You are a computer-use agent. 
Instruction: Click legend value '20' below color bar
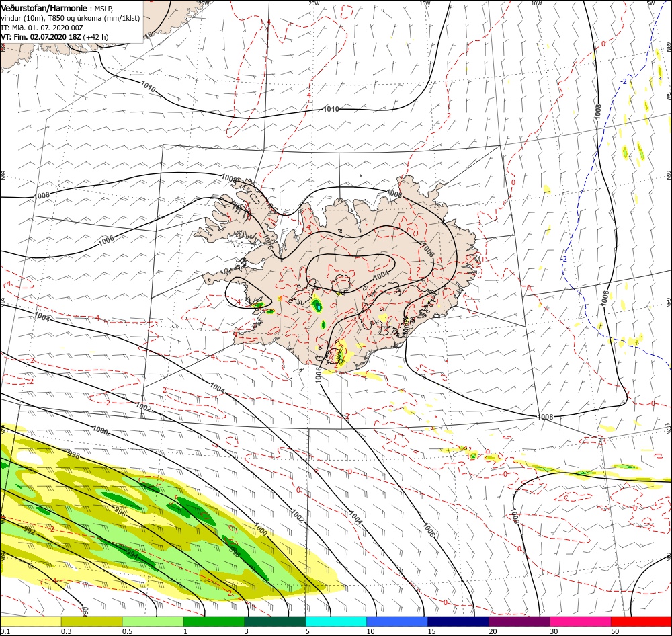click(x=493, y=631)
